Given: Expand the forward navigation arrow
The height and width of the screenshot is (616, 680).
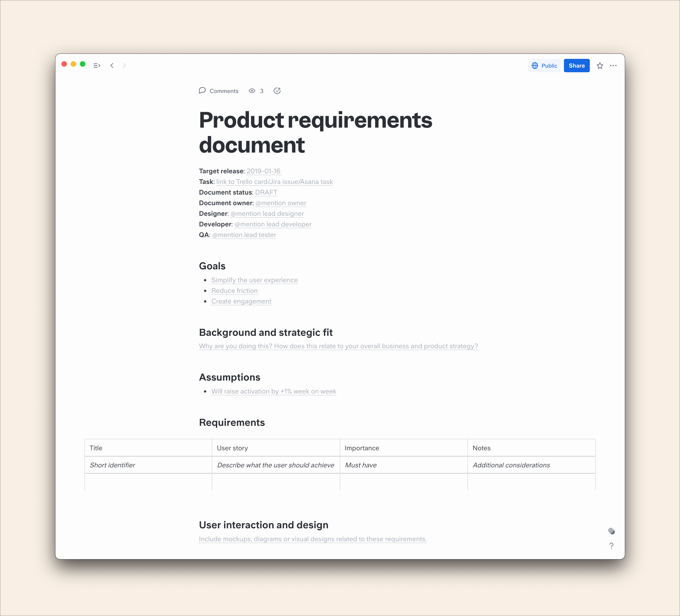Looking at the screenshot, I should pyautogui.click(x=124, y=65).
